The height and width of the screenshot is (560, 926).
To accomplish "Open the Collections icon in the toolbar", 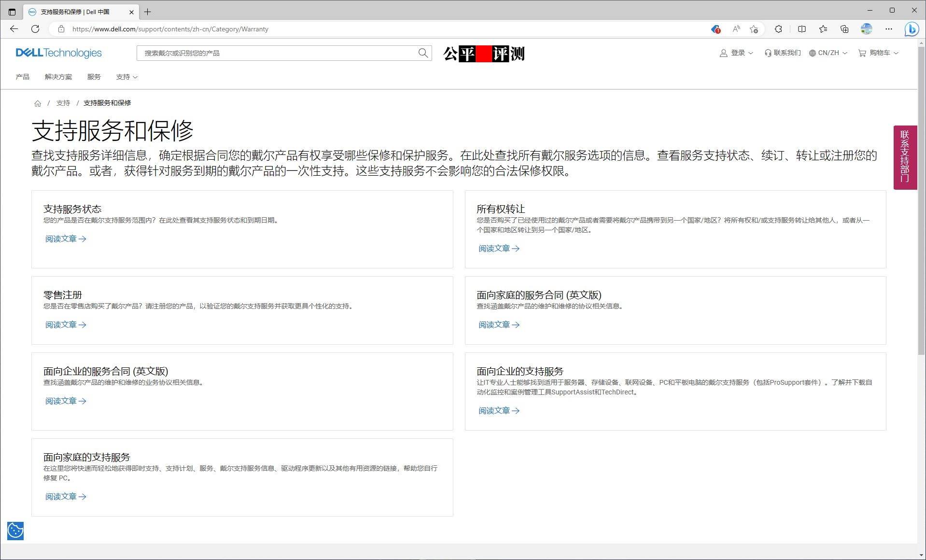I will pos(844,29).
